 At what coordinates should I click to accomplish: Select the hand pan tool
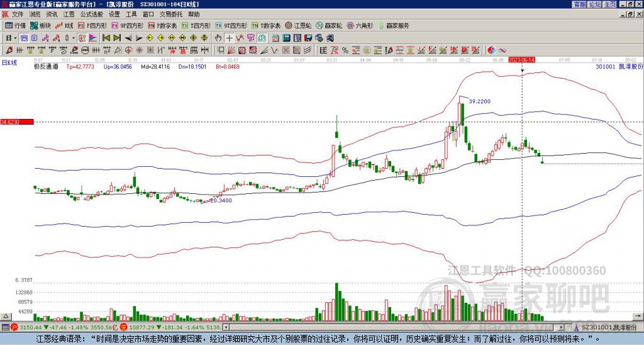[x=218, y=38]
